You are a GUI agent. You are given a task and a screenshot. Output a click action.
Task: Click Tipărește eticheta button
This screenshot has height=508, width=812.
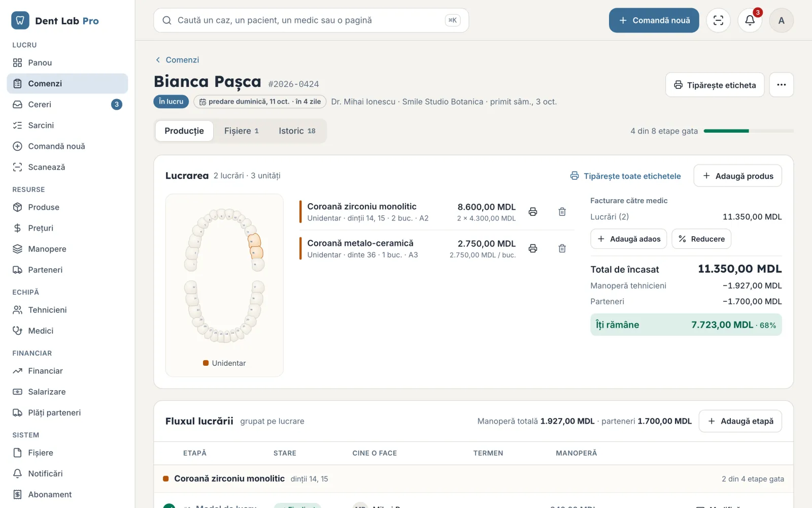(715, 85)
